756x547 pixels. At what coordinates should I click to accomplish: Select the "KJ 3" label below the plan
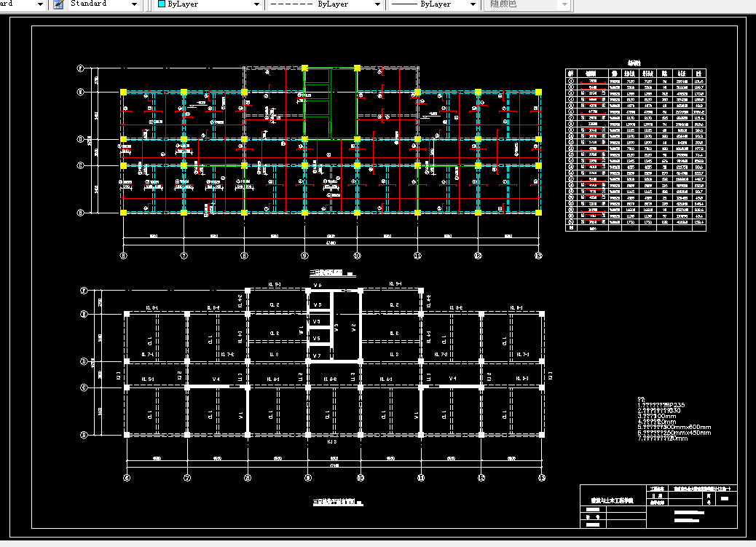331,442
